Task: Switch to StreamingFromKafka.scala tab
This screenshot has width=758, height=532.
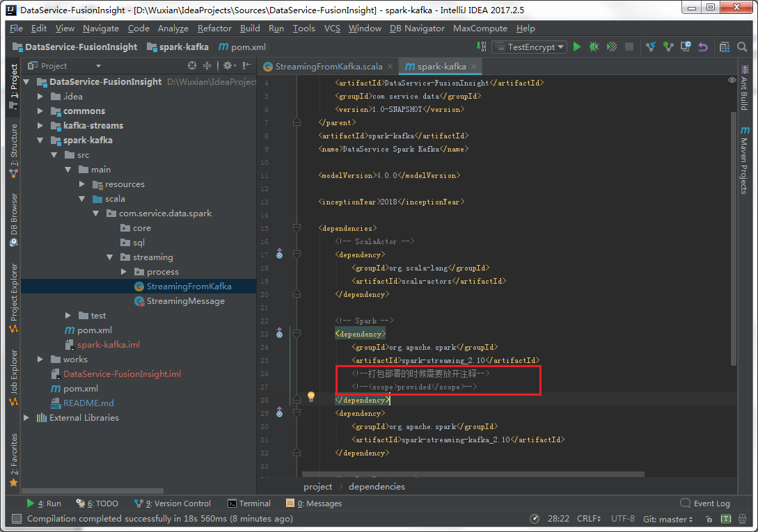Action: 329,67
